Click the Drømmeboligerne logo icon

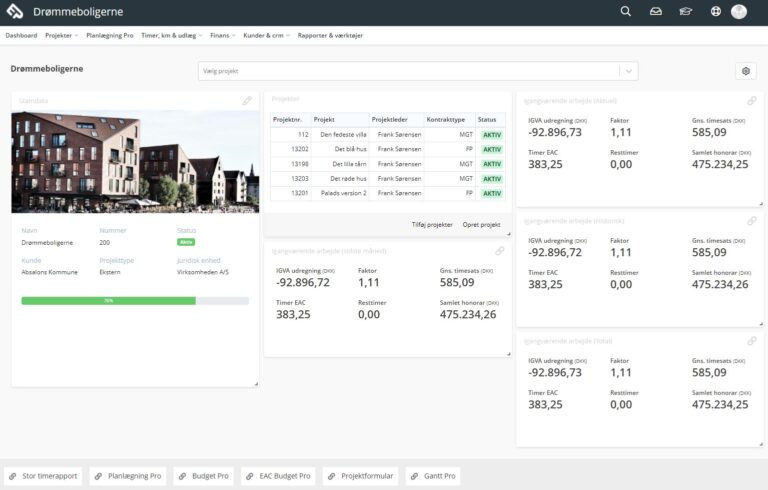(x=16, y=12)
